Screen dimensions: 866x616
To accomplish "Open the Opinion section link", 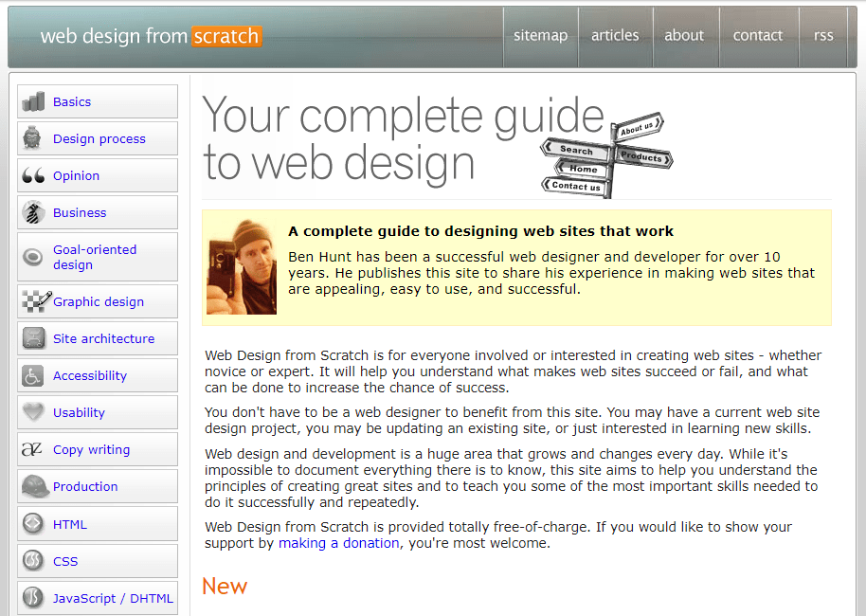I will (76, 175).
